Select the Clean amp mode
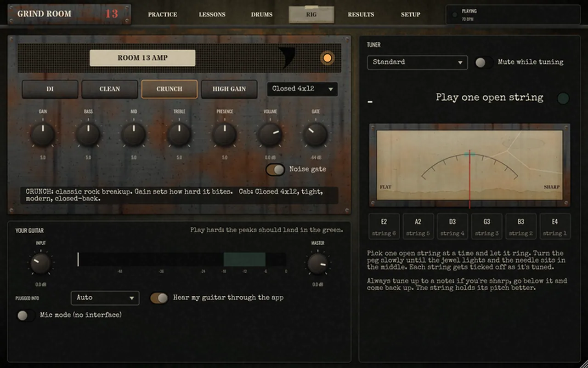The height and width of the screenshot is (368, 588). 110,89
